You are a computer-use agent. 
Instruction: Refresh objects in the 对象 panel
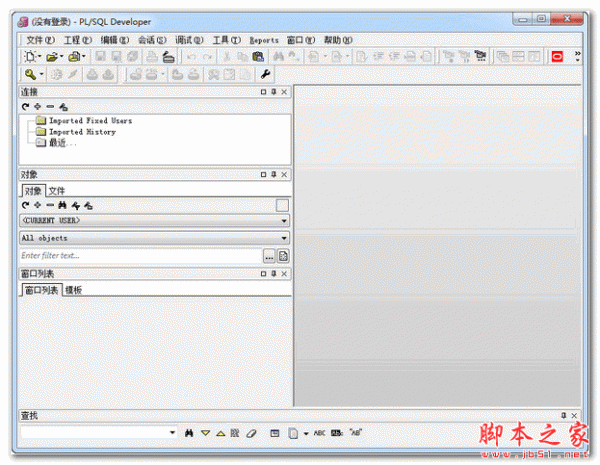coord(26,205)
